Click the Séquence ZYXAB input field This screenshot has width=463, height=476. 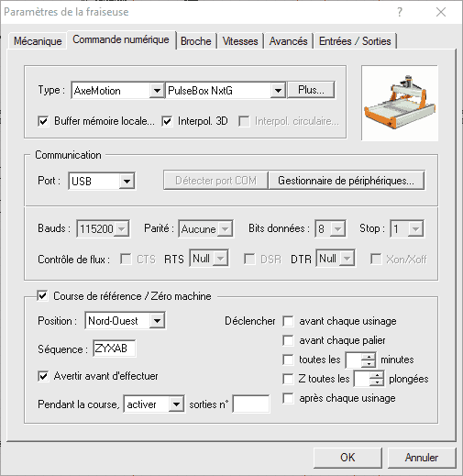click(115, 349)
